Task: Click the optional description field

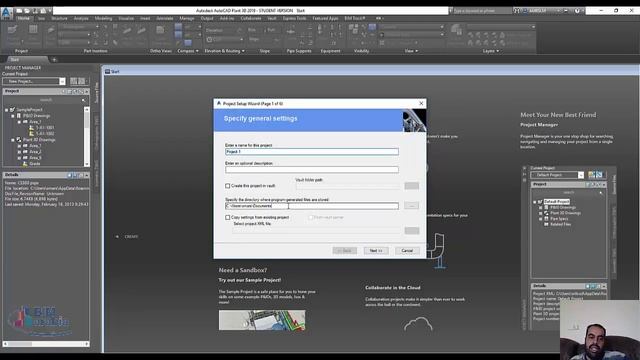Action: tap(312, 170)
